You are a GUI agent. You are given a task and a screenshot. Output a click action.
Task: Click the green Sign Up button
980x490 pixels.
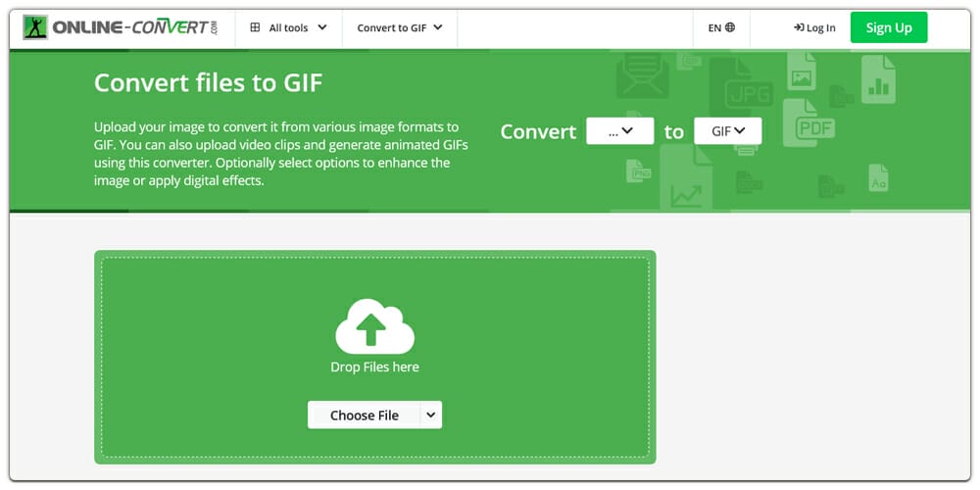[889, 27]
